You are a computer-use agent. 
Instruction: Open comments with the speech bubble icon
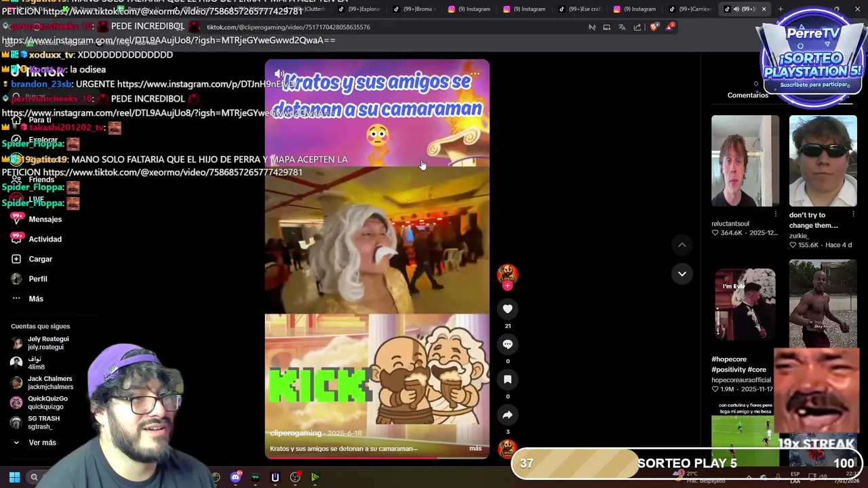pos(507,344)
